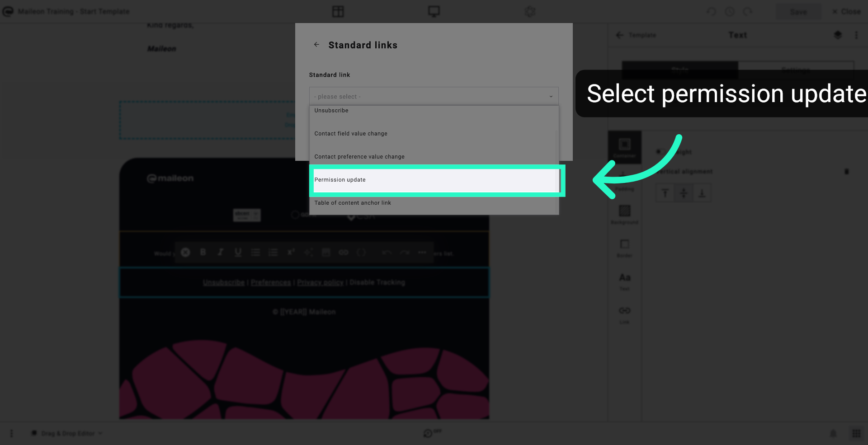Viewport: 868px width, 445px height.
Task: Apply bulleted list in the text toolbar
Action: (x=255, y=252)
